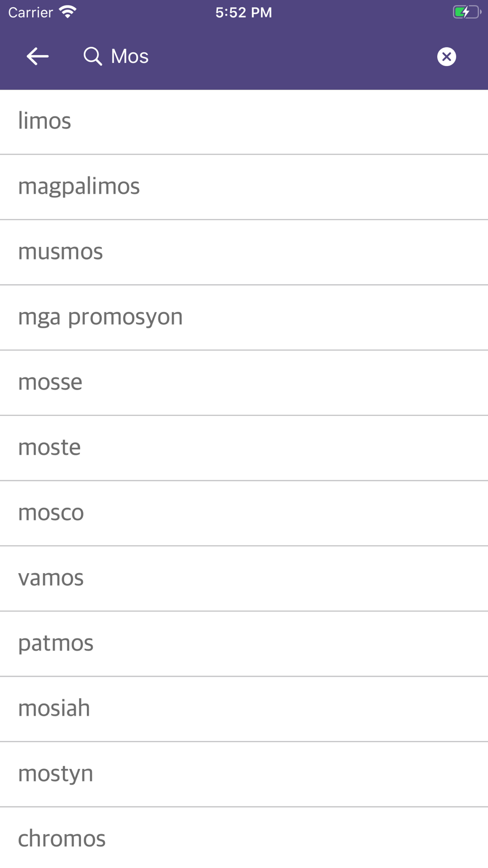Tap the mostyn suggestion
Screen dimensions: 488x868
pos(244,774)
